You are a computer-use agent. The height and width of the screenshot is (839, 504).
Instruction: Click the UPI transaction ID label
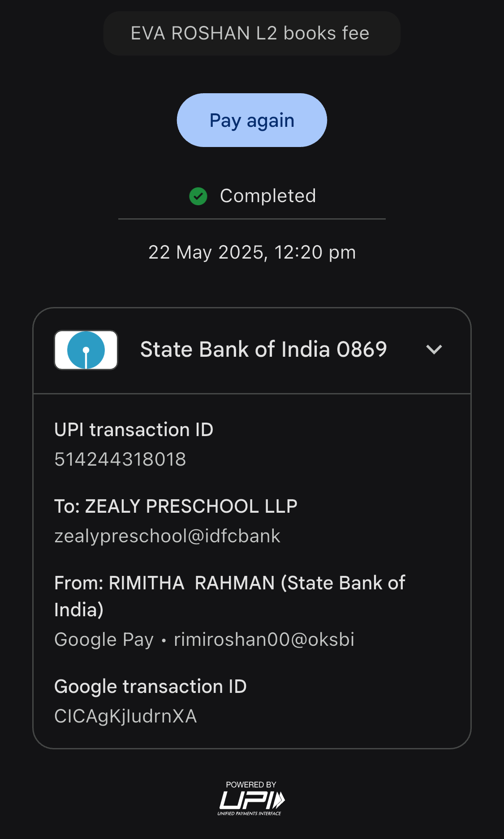(134, 430)
